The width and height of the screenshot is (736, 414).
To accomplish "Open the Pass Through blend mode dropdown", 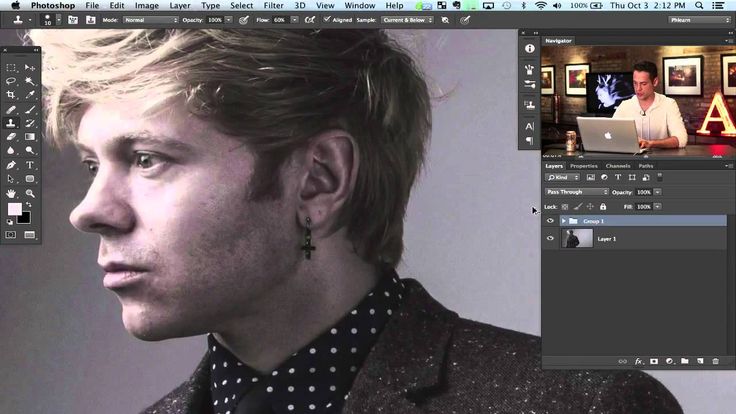I will (576, 191).
